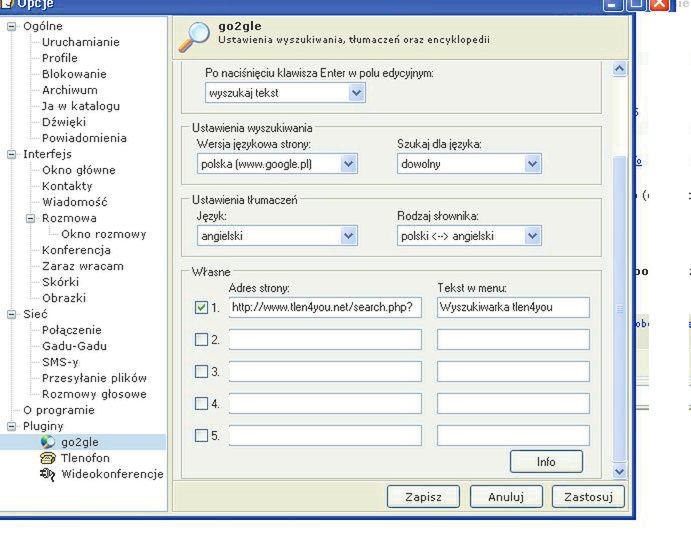Viewport: 691px width, 534px height.
Task: Select Profile in the options tree
Action: pyautogui.click(x=59, y=58)
